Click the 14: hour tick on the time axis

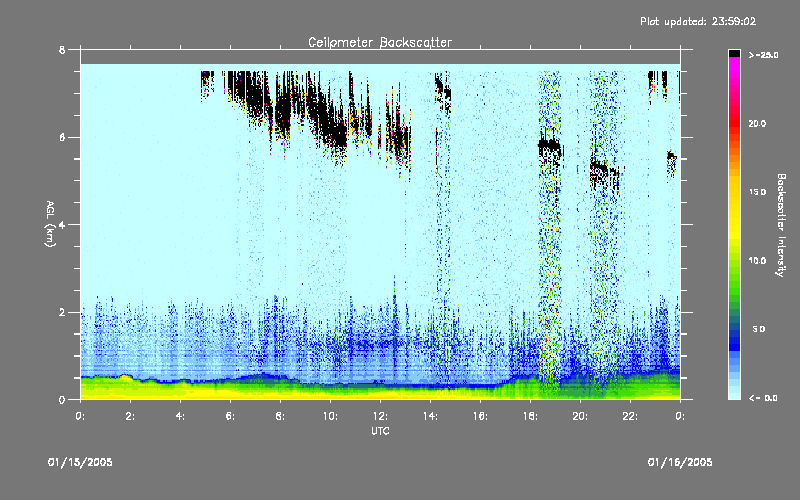[x=430, y=416]
